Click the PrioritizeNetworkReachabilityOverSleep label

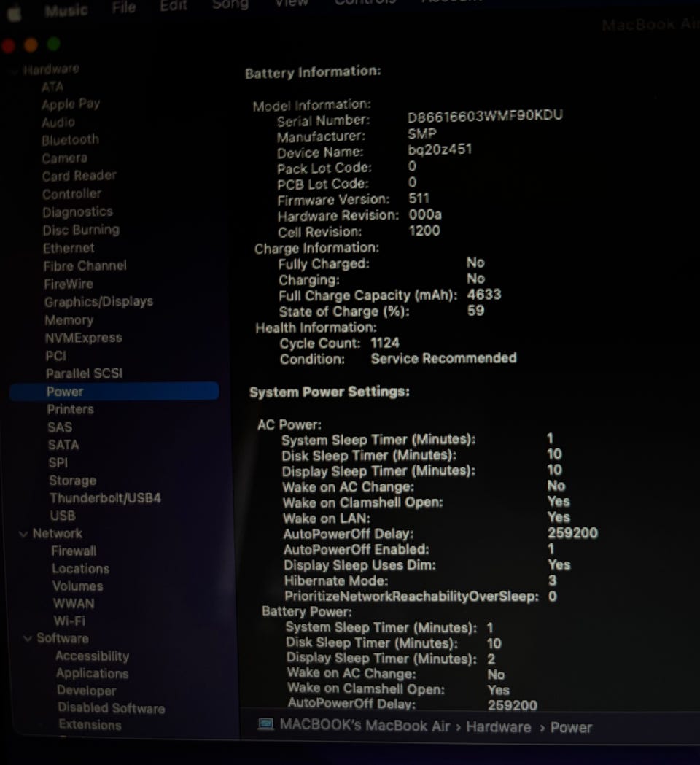pos(412,597)
